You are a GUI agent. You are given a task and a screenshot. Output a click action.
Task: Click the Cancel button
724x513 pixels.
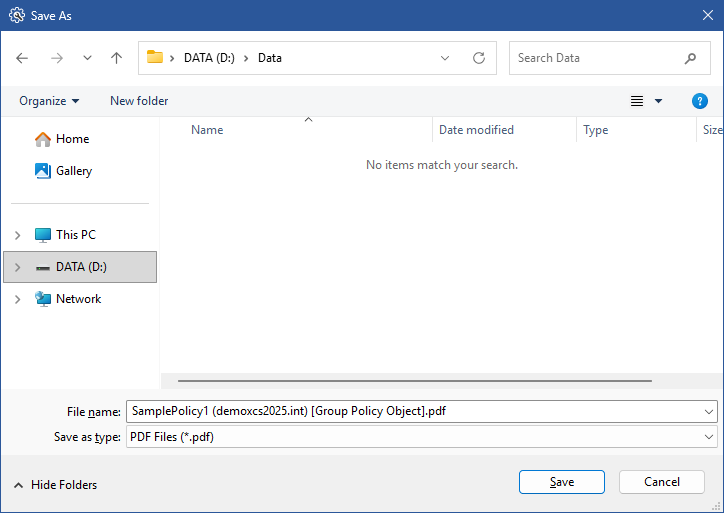point(661,482)
